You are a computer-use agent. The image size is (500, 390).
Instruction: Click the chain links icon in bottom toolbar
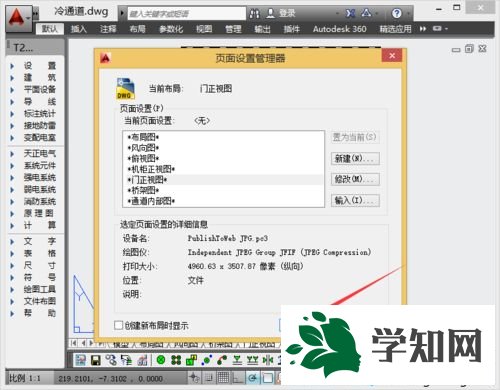tap(111, 360)
